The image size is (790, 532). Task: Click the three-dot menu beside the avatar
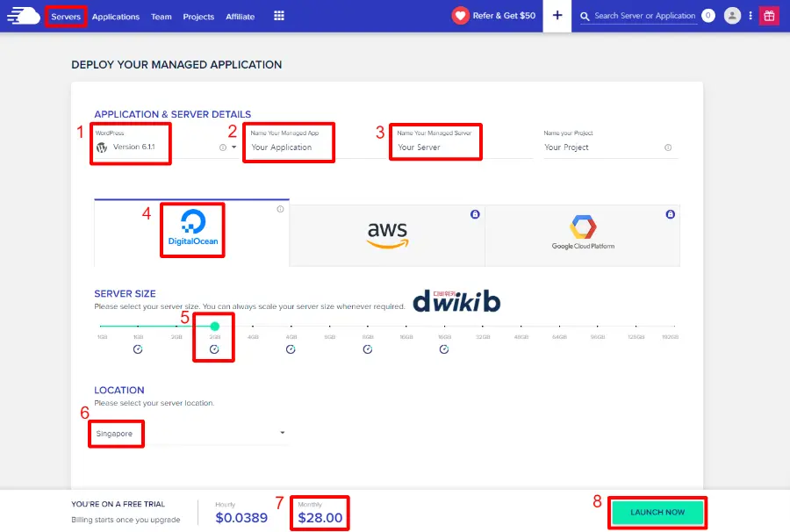click(750, 16)
